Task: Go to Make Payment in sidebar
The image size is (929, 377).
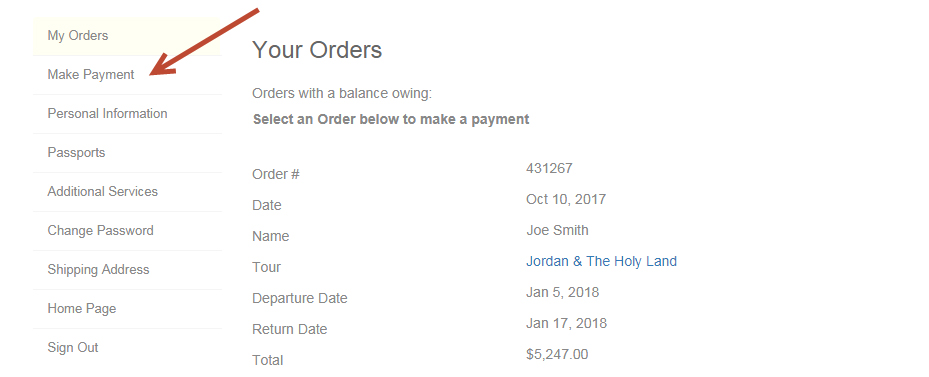Action: tap(127, 75)
